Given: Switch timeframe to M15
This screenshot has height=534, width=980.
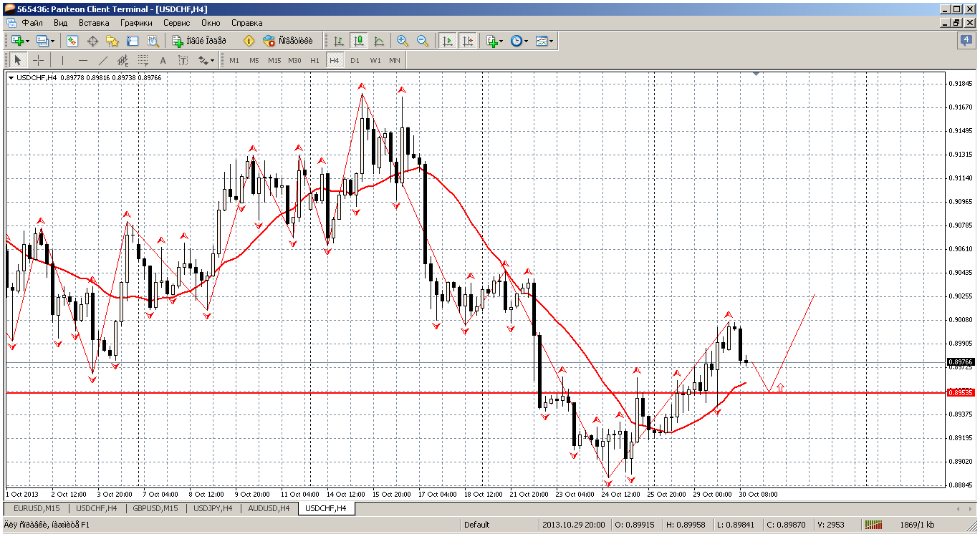Looking at the screenshot, I should coord(274,60).
